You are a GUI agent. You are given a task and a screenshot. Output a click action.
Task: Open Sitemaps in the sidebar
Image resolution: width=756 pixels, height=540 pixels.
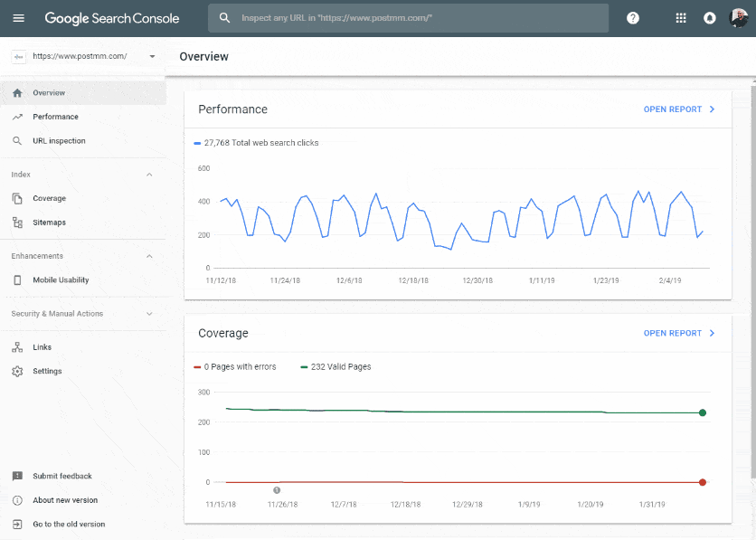coord(18,222)
